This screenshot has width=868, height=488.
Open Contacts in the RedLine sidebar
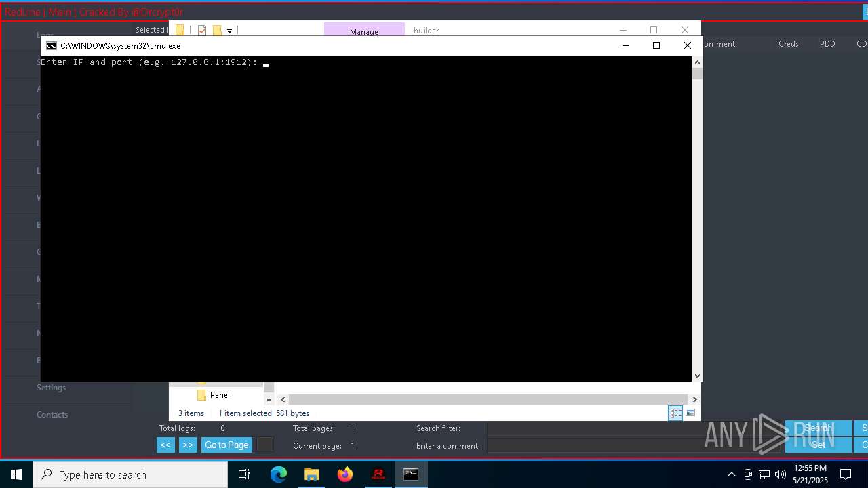click(52, 415)
